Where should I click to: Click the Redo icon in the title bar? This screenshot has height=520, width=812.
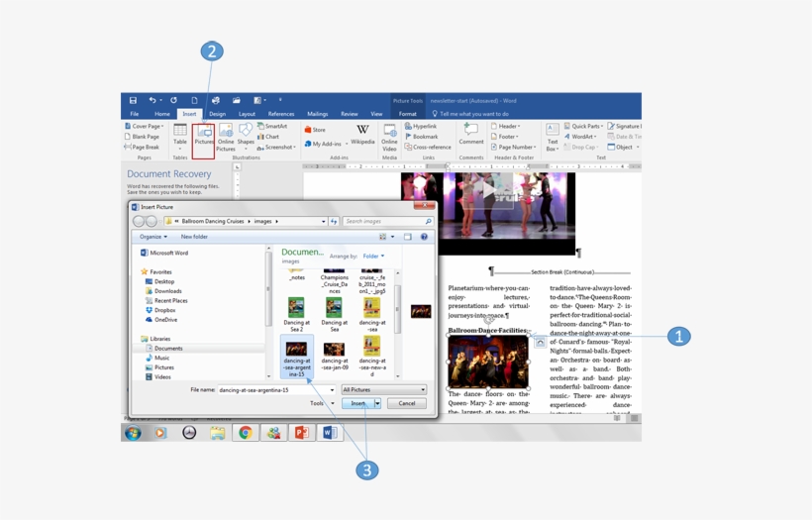173,100
